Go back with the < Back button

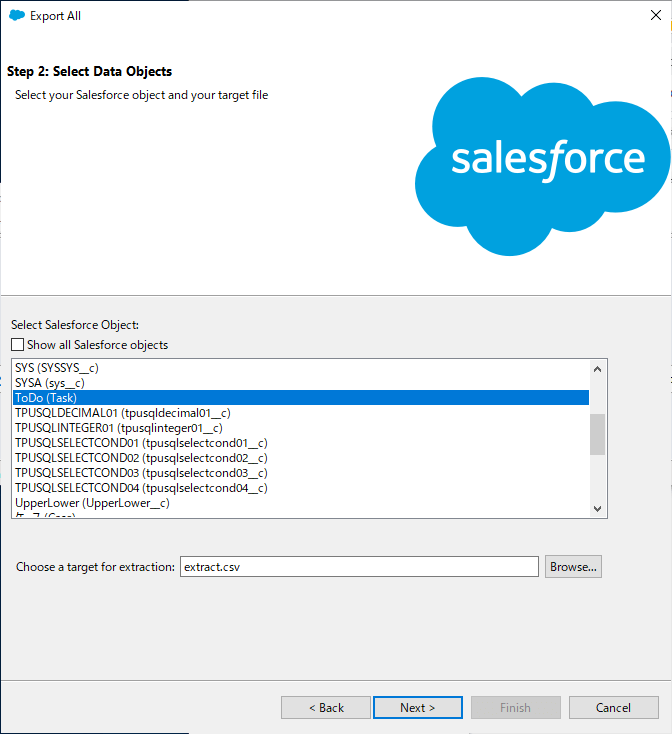[326, 707]
